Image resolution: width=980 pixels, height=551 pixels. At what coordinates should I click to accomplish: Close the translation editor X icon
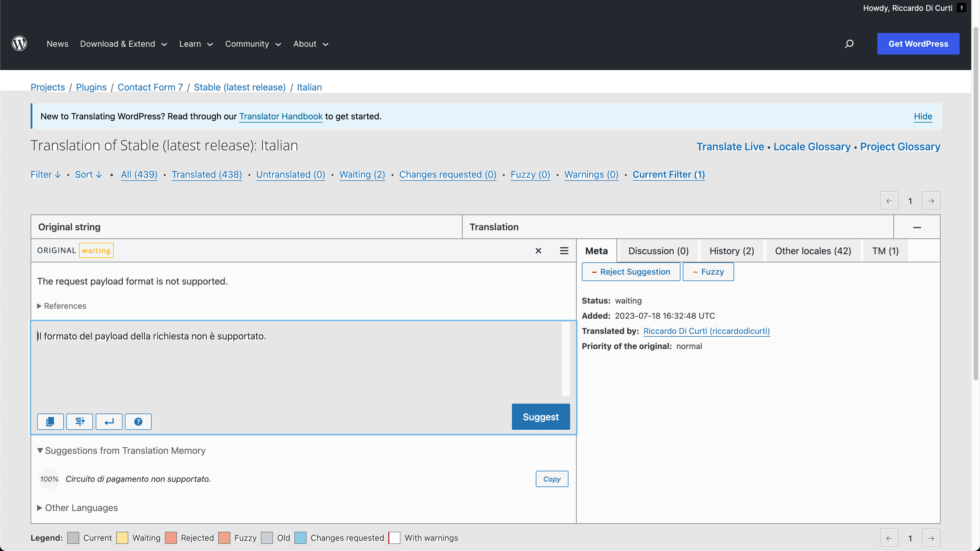[538, 251]
